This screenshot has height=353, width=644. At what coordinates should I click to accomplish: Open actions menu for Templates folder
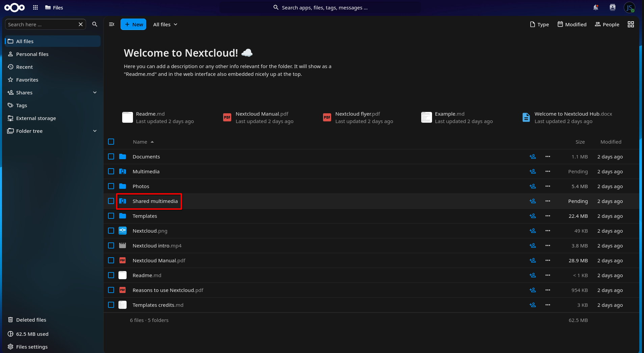(x=548, y=216)
